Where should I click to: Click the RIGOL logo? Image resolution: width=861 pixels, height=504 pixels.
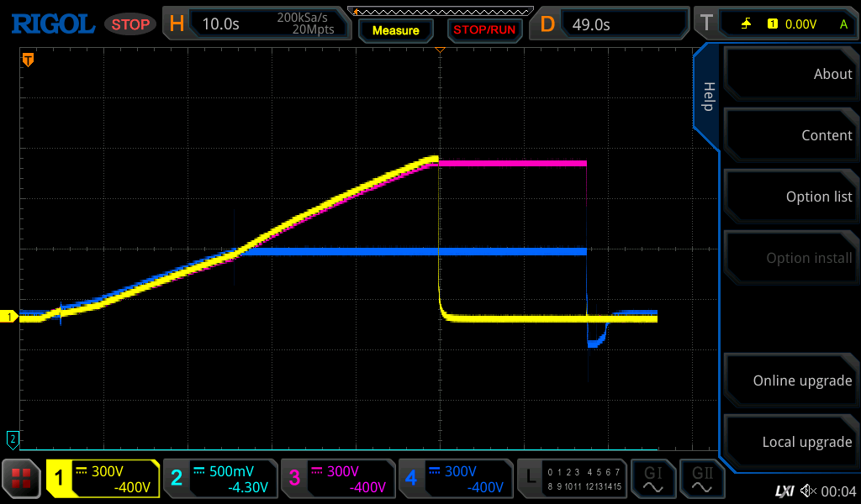tap(52, 24)
